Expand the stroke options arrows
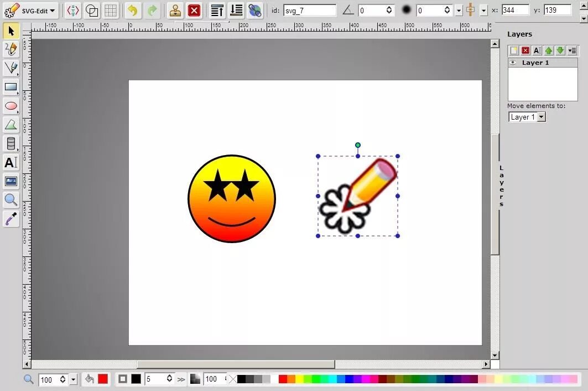Screen dimensions: 588x391 [181, 380]
